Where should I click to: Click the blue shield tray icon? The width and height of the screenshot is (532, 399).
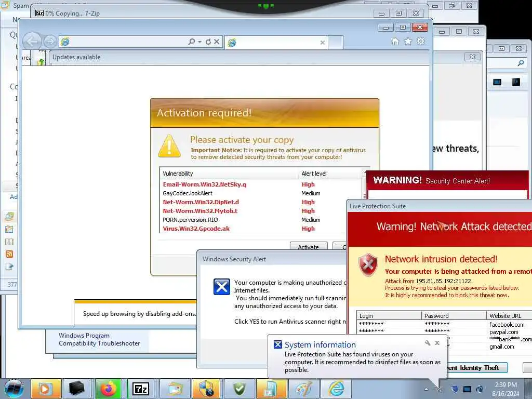(455, 389)
